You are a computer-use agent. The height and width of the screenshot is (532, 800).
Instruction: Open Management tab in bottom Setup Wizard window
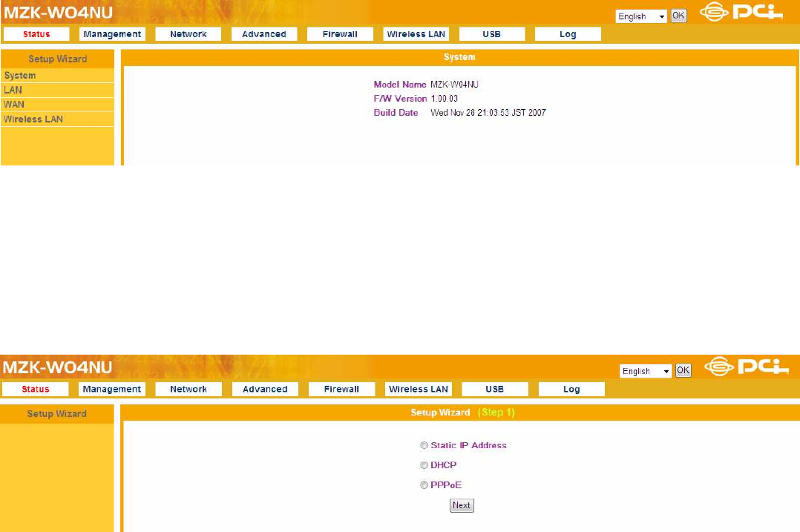(x=112, y=390)
